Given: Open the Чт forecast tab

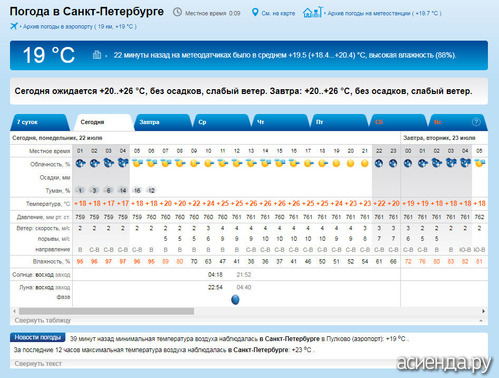Looking at the screenshot, I should coord(280,122).
